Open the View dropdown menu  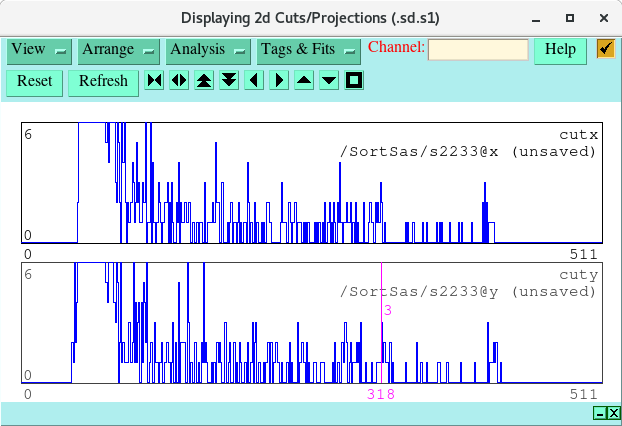(x=39, y=50)
